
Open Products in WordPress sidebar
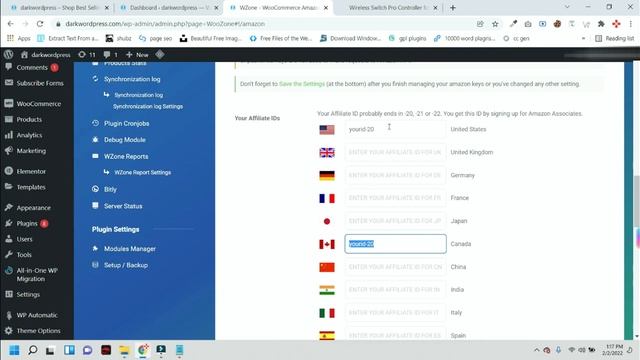pyautogui.click(x=29, y=120)
